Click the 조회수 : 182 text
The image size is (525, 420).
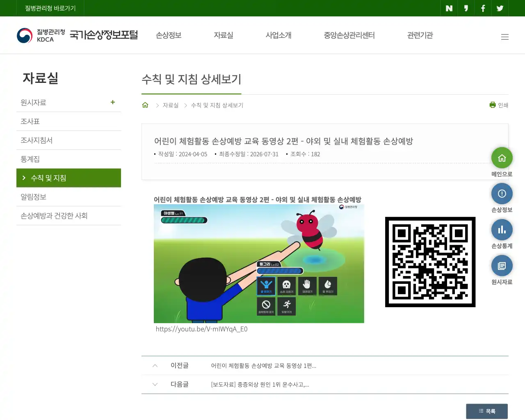(x=305, y=154)
